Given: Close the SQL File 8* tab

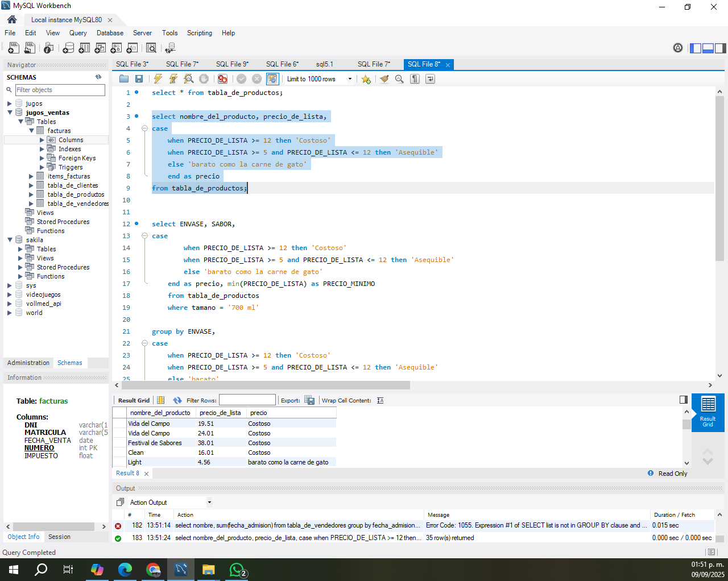Looking at the screenshot, I should [448, 65].
